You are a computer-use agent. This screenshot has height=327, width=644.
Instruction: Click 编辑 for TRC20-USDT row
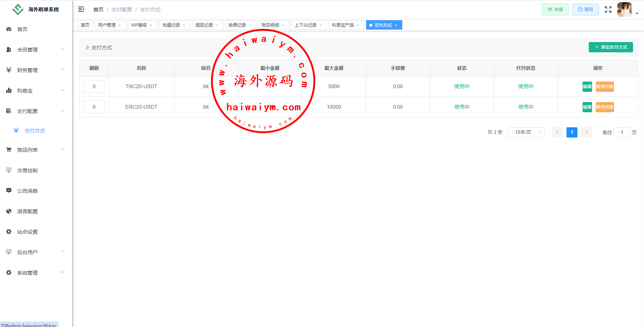587,87
